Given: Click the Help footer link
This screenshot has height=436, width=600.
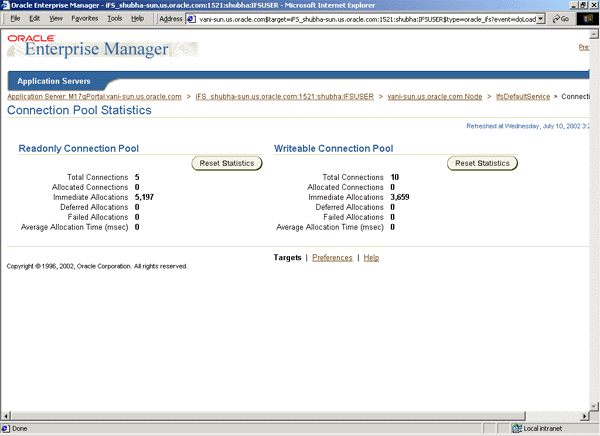Looking at the screenshot, I should click(371, 258).
